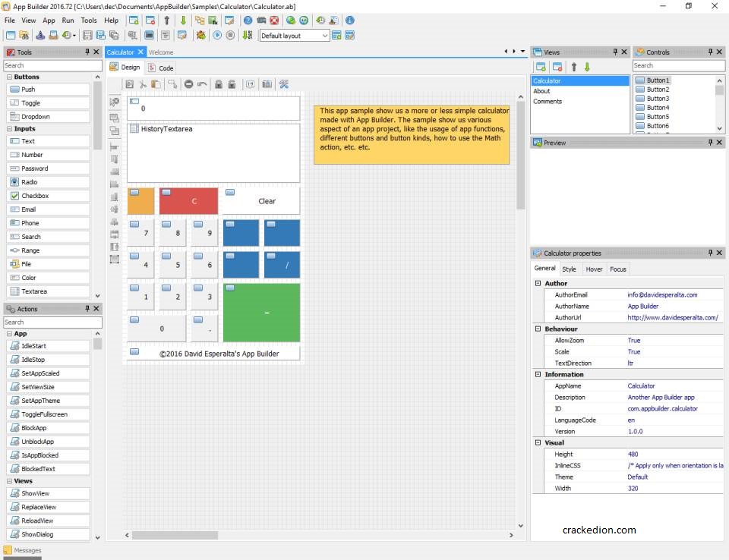Click the Controls panel search field
The height and width of the screenshot is (560, 729).
(x=679, y=65)
